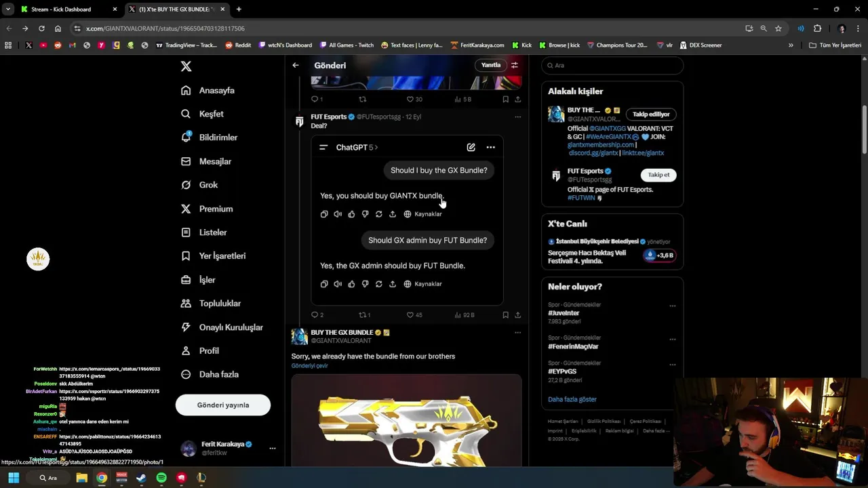Click Takip ediliyor for BUY THE GX BUNDLE
This screenshot has height=488, width=868.
[651, 115]
